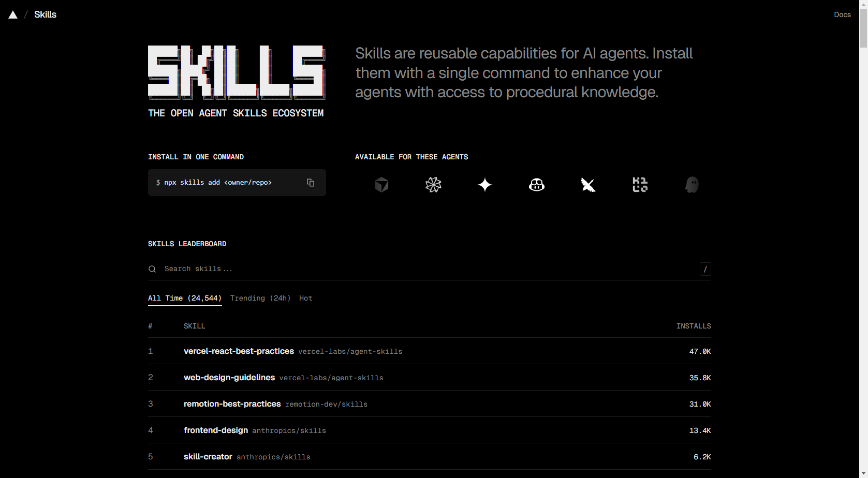Click the Skills breadcrumb link

tap(45, 15)
